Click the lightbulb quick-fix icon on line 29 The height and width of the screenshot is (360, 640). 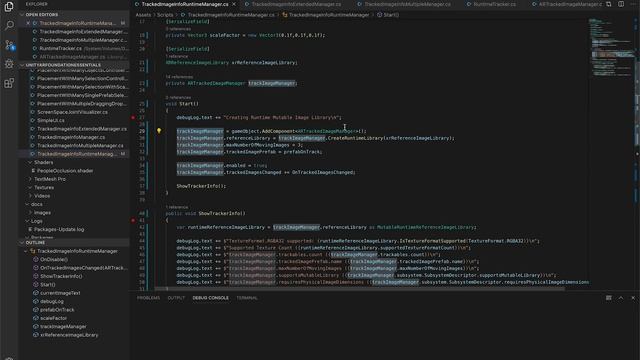point(159,131)
